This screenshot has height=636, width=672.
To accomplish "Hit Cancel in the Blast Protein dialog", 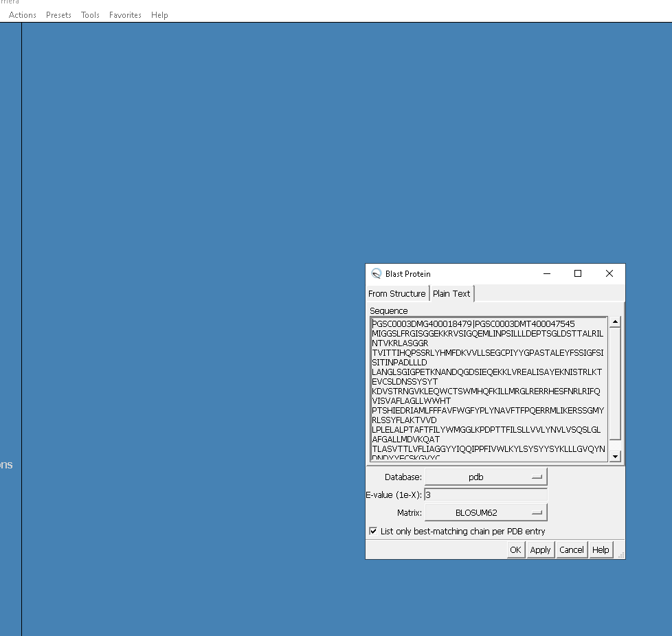I will click(571, 549).
